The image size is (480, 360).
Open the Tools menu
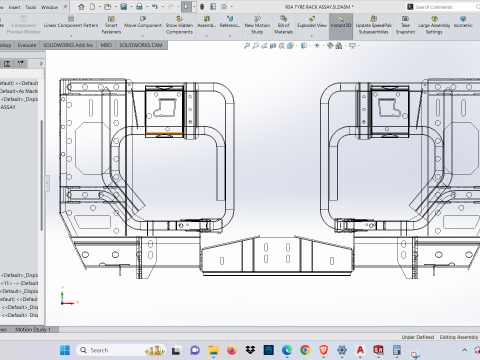pyautogui.click(x=31, y=7)
